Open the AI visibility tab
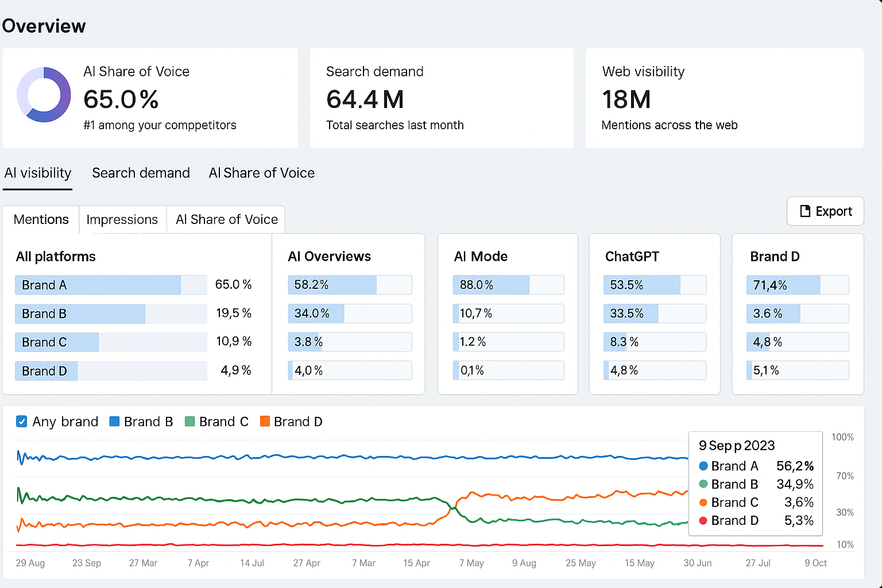882x588 pixels. [38, 173]
